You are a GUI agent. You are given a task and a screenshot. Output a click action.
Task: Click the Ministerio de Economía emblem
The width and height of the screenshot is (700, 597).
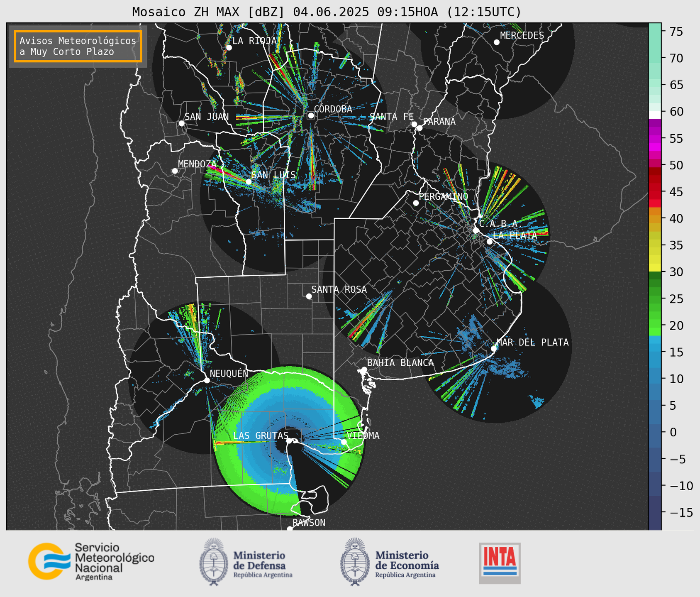pyautogui.click(x=356, y=562)
